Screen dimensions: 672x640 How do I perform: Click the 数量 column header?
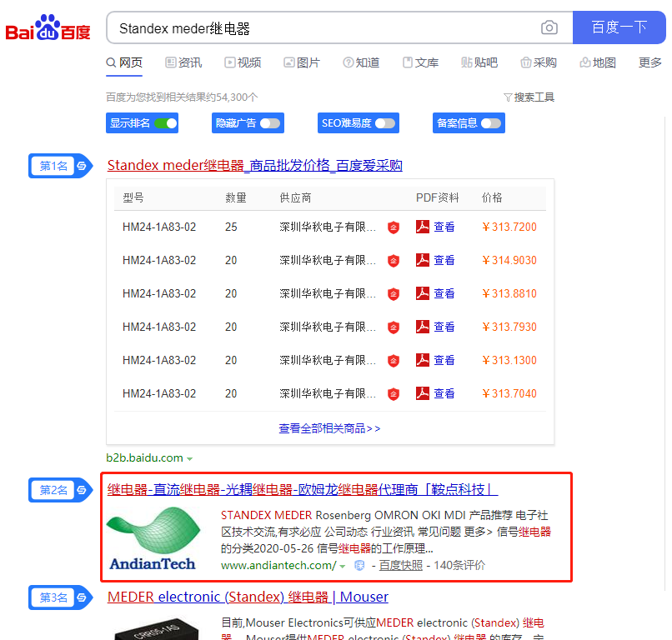[236, 197]
